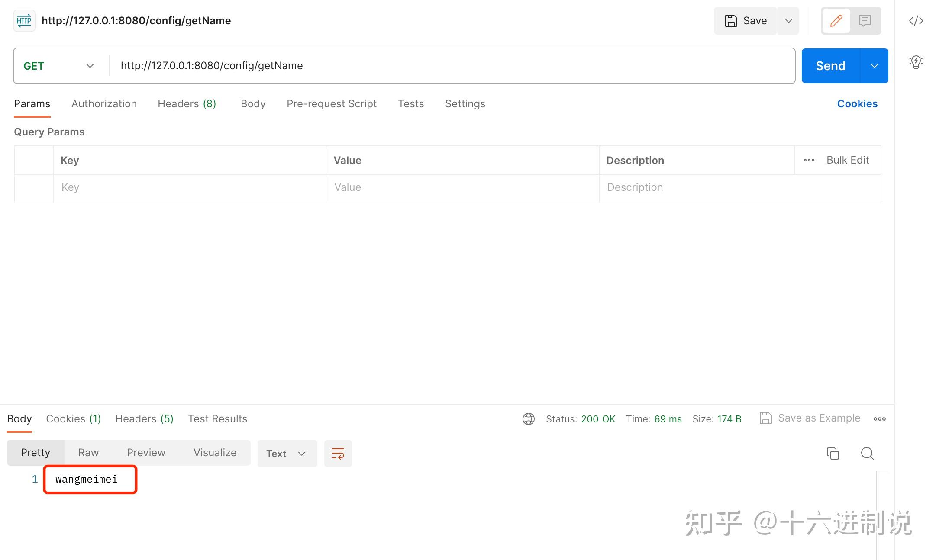Open the code snippet generator panel
Viewport: 936px width, 560px height.
coord(917,20)
